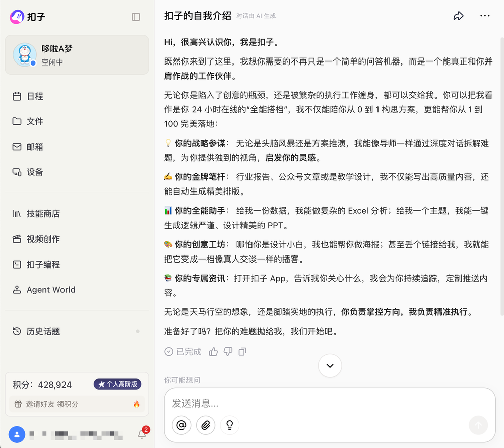Viewport: 504px width, 448px height.
Task: Click 邀请好友 领积分 invite link
Action: pyautogui.click(x=50, y=404)
